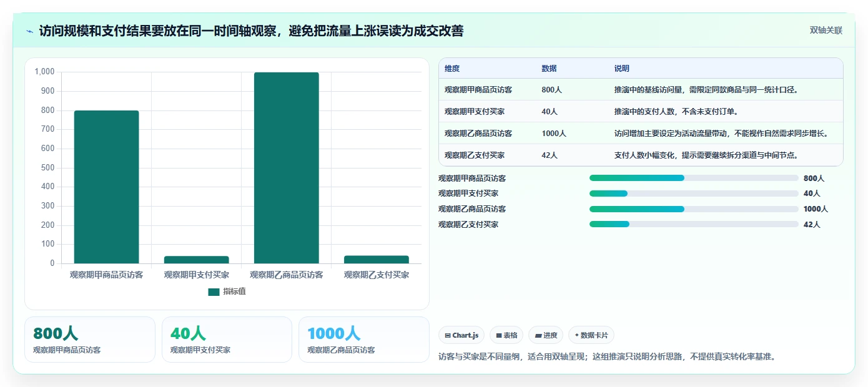Click the 说明 table column header
868x387 pixels.
click(x=622, y=69)
